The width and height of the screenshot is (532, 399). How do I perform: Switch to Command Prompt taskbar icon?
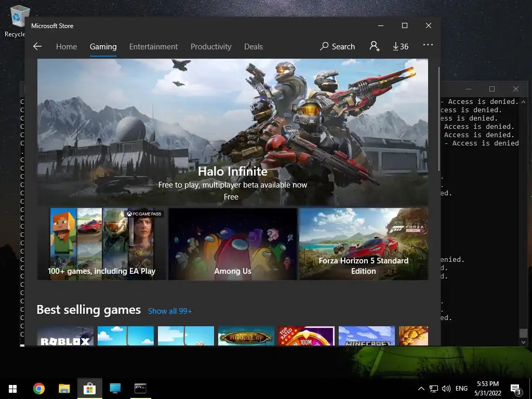click(140, 389)
